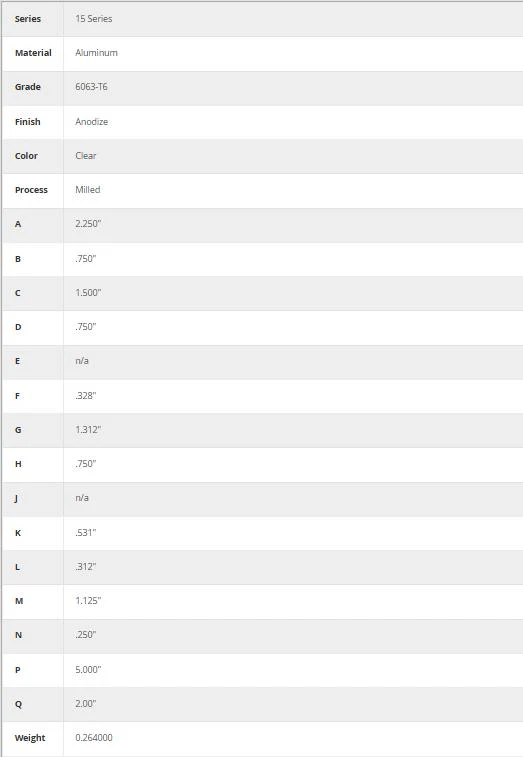Select the Clear color value
This screenshot has height=757, width=523.
(85, 156)
